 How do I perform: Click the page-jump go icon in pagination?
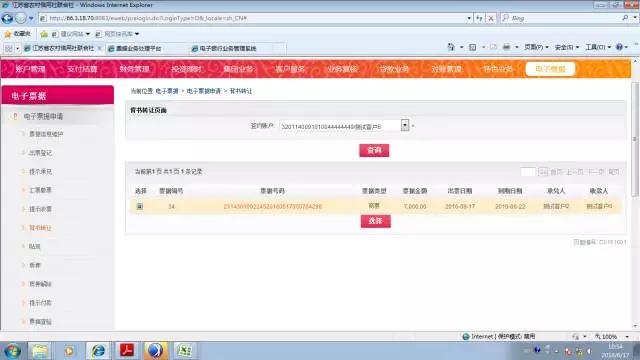tap(542, 172)
